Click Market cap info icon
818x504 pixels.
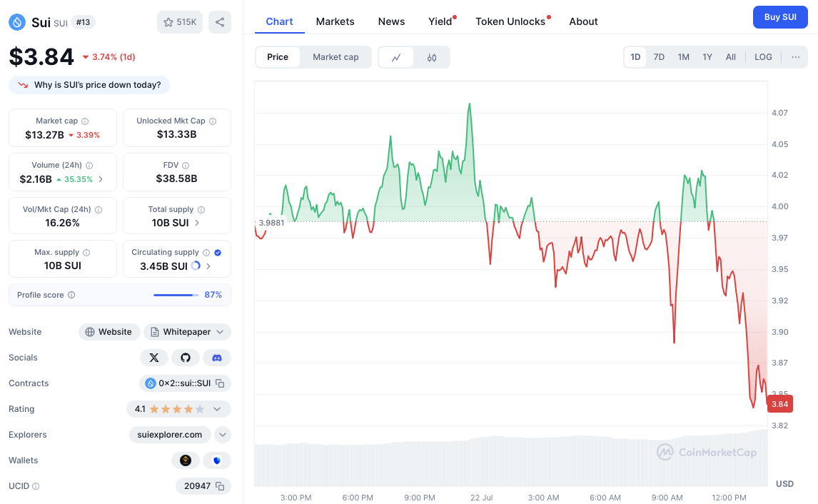85,121
